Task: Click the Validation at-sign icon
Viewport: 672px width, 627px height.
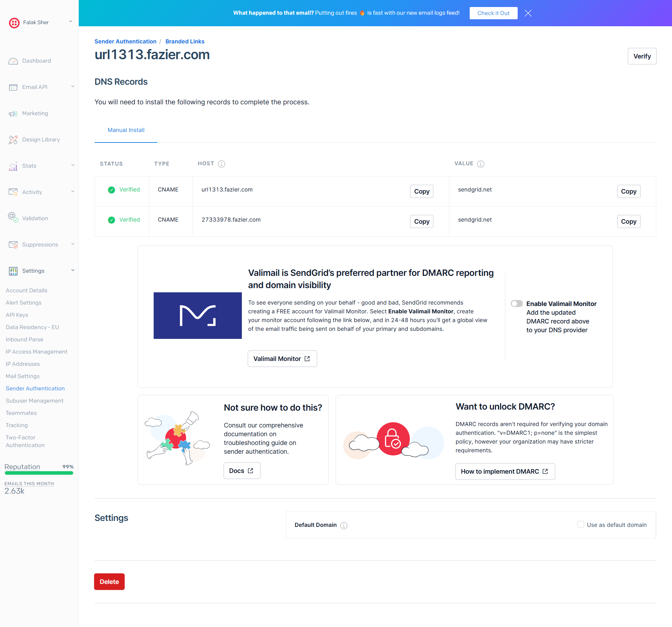Action: [x=13, y=217]
